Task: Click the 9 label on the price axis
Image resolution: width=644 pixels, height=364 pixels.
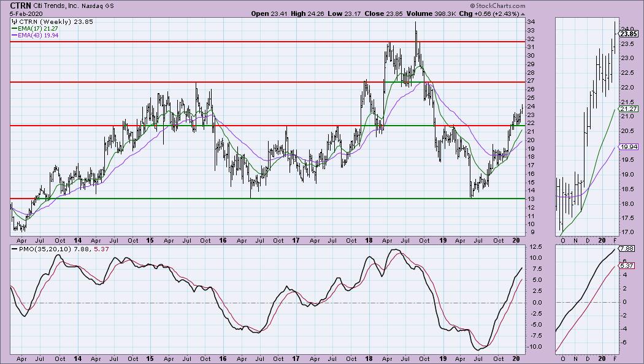Action: point(532,232)
